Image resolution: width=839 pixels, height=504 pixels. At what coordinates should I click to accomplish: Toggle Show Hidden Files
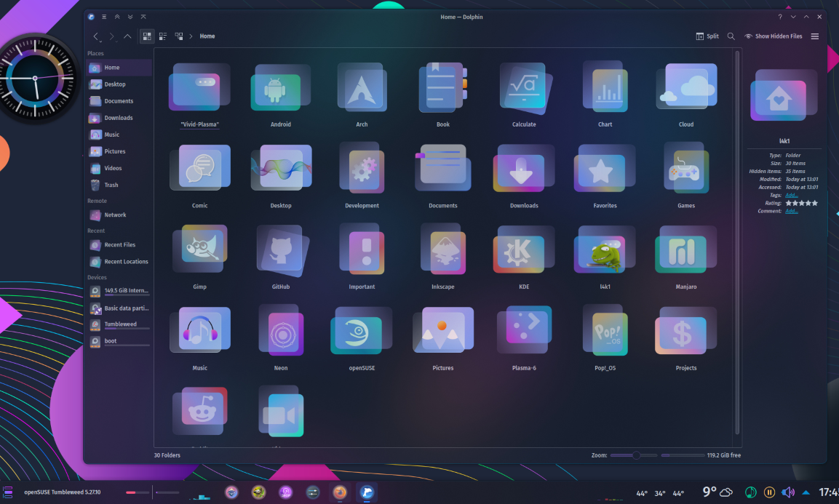[x=774, y=36]
